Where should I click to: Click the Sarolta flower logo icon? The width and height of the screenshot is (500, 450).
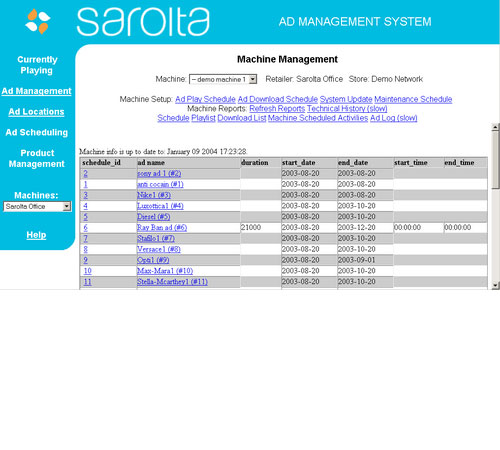[38, 22]
